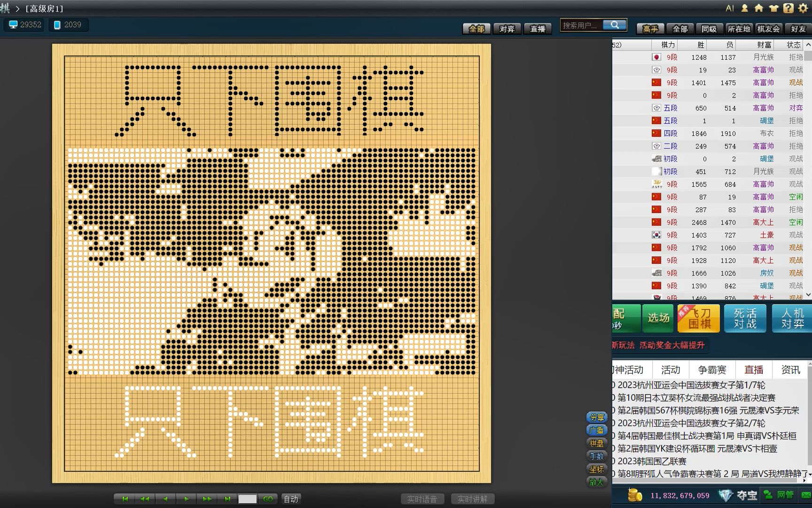
Task: Click the gold coins icon
Action: point(635,495)
